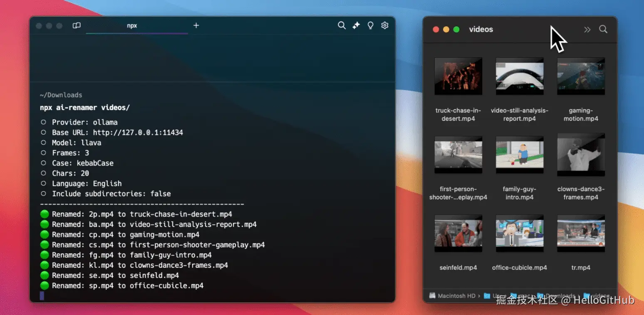
Task: Click the AI sparkle icon in terminal
Action: 356,25
